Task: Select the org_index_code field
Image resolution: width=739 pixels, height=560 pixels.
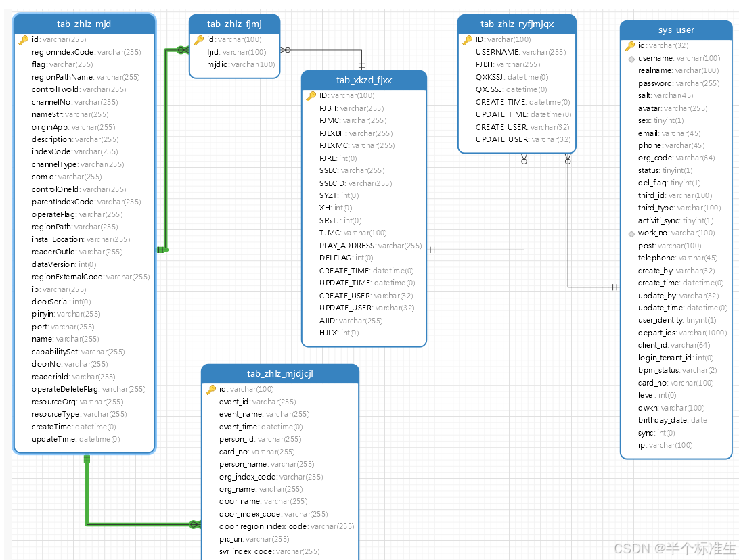Action: (x=271, y=477)
